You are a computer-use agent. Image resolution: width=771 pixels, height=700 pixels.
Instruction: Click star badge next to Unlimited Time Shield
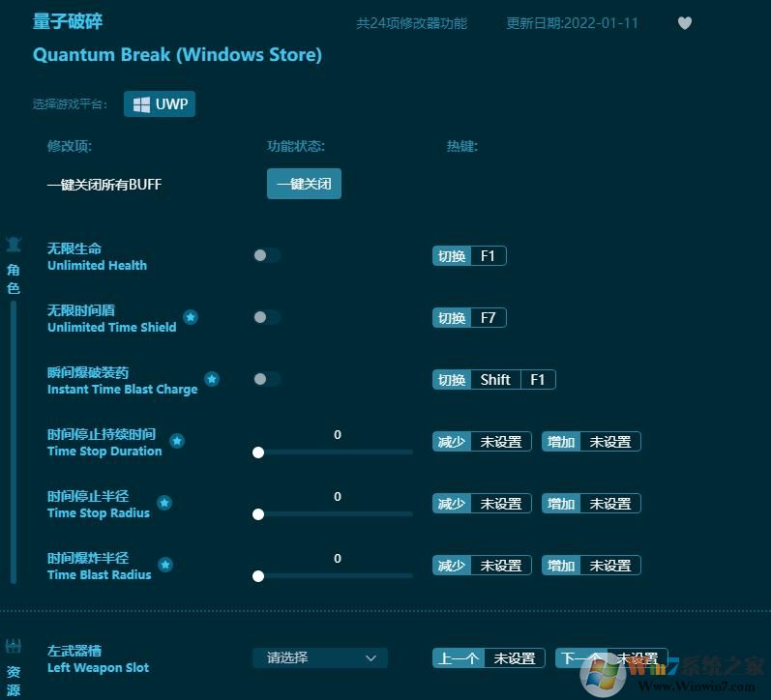(x=191, y=317)
